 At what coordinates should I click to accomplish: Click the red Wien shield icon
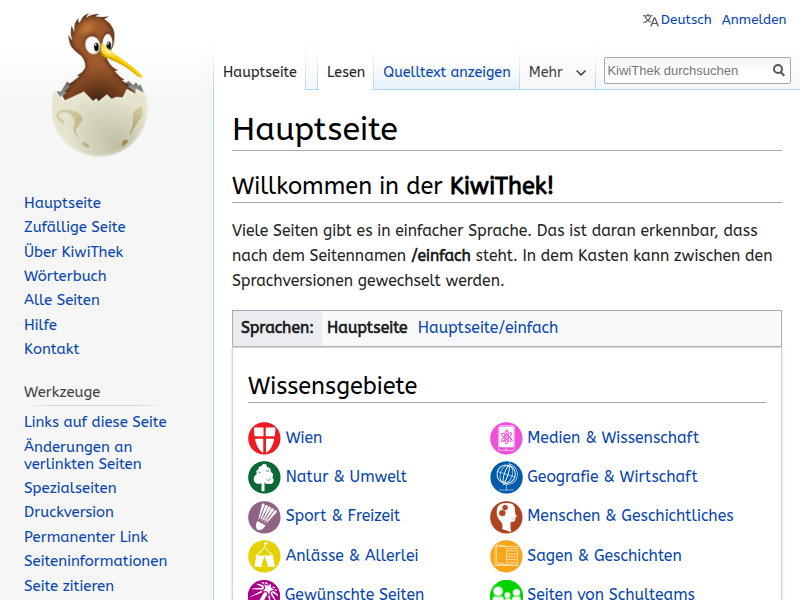(264, 438)
